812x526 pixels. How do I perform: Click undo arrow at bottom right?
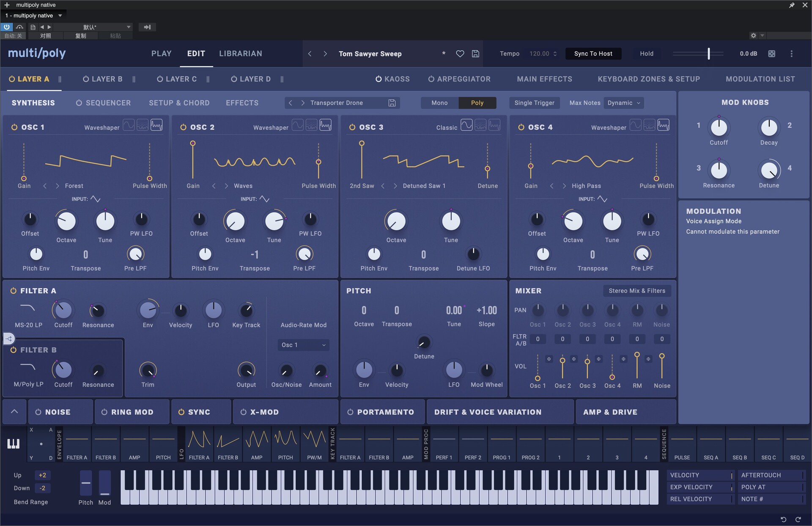783,519
